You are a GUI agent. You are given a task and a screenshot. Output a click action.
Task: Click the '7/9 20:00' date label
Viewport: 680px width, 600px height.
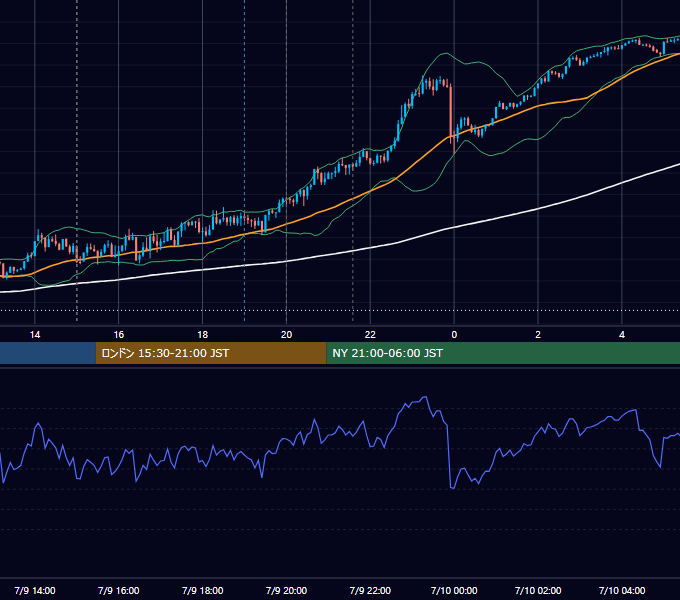[286, 590]
